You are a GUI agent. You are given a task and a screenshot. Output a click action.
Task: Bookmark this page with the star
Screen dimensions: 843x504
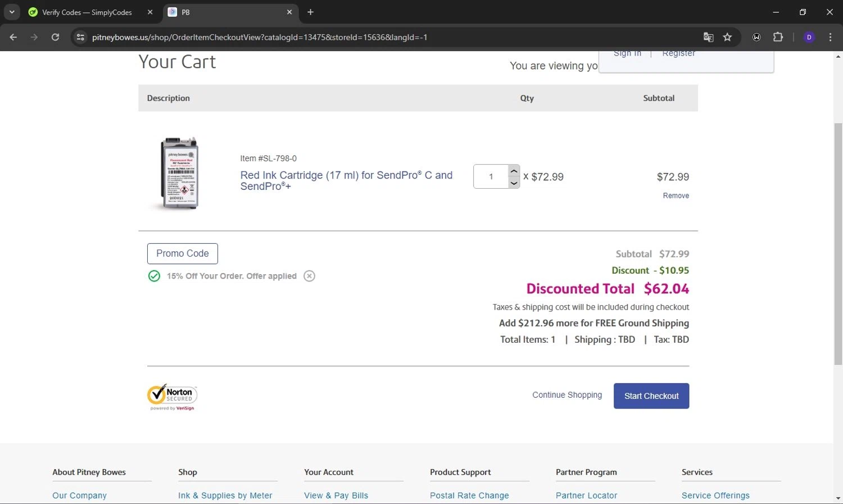727,37
